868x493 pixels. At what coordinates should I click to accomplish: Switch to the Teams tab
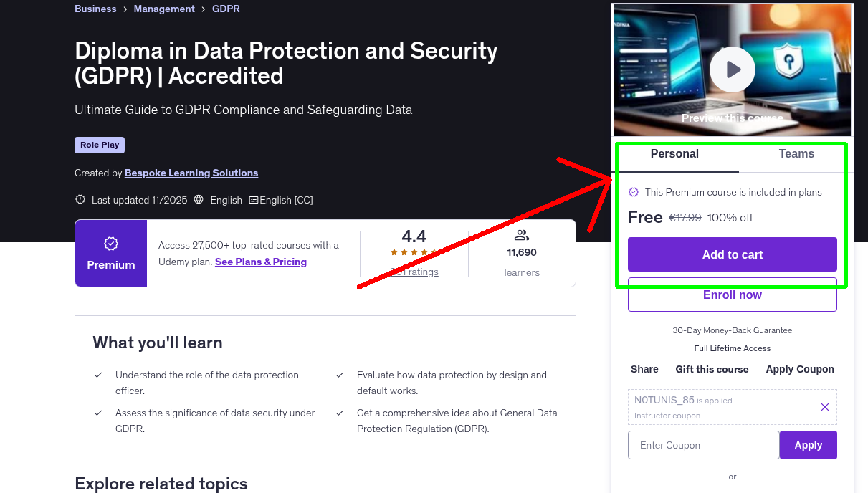(796, 153)
